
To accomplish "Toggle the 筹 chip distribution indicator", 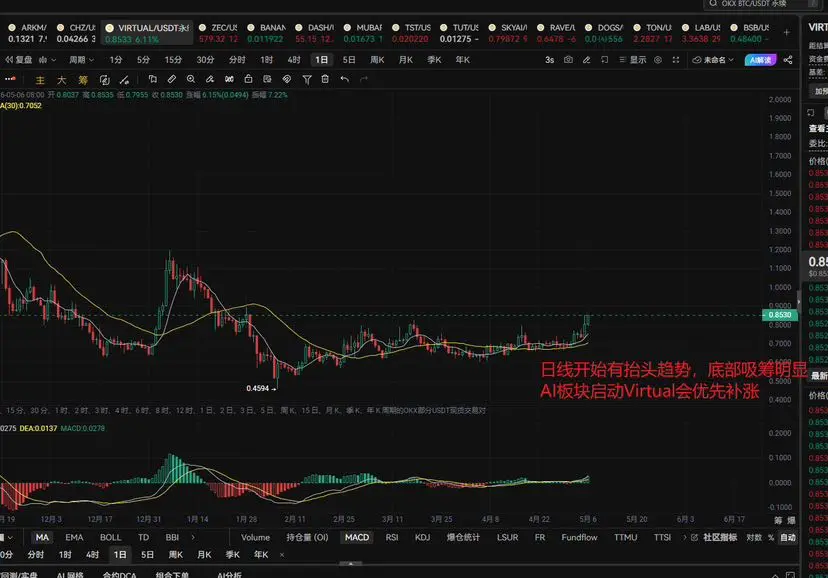I will [83, 80].
